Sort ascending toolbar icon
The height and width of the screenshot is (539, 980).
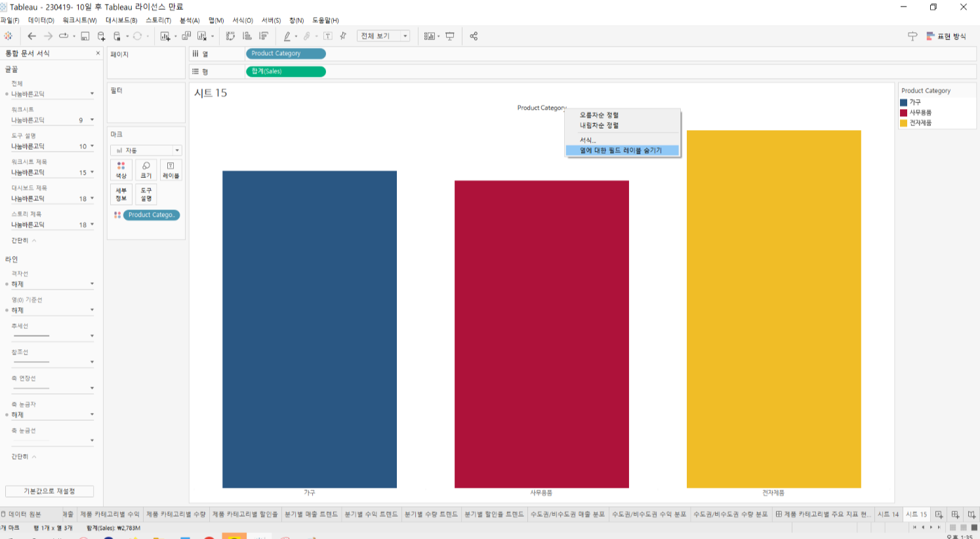coord(247,36)
